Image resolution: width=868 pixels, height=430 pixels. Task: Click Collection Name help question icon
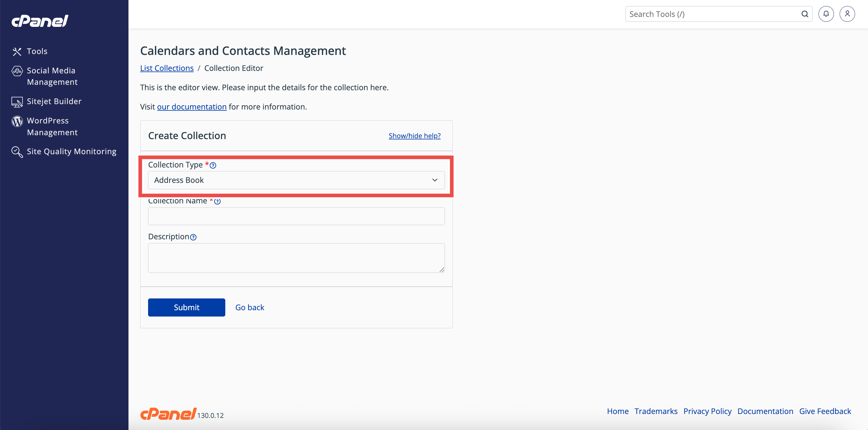pyautogui.click(x=217, y=201)
